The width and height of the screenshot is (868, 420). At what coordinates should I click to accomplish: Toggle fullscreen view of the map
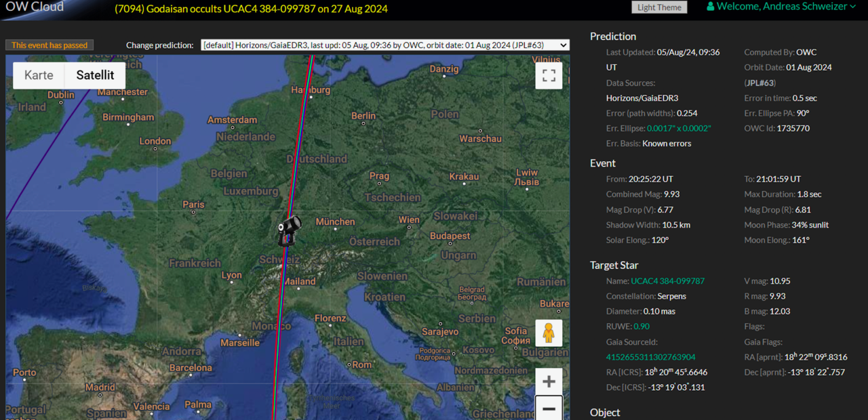coord(549,76)
